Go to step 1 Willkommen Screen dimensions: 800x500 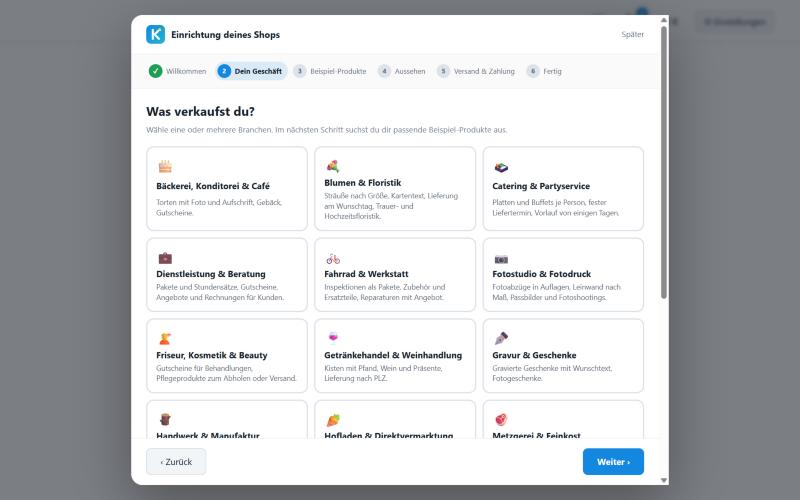click(x=178, y=71)
